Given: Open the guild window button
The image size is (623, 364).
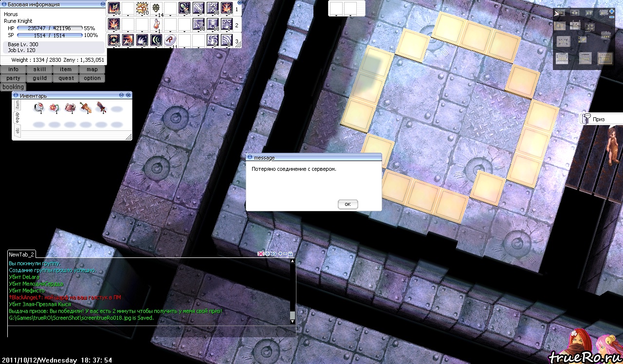Looking at the screenshot, I should click(39, 78).
